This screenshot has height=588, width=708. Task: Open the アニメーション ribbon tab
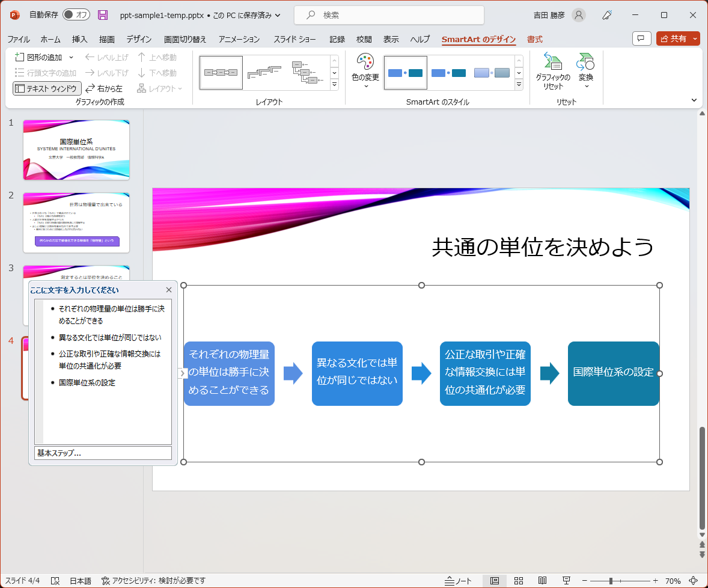coord(239,39)
